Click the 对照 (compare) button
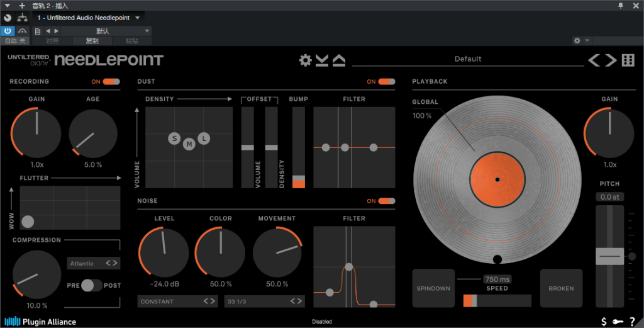 tap(52, 41)
